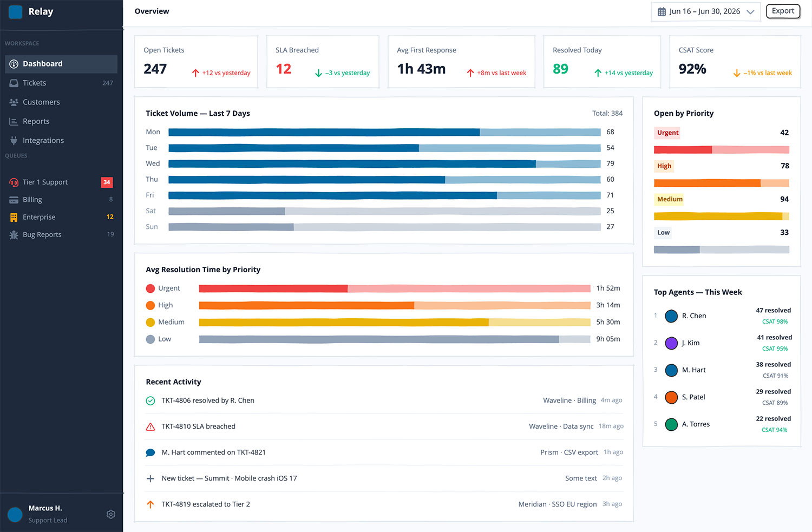This screenshot has height=532, width=812.
Task: Click the Bug Reports bug icon
Action: pos(14,235)
